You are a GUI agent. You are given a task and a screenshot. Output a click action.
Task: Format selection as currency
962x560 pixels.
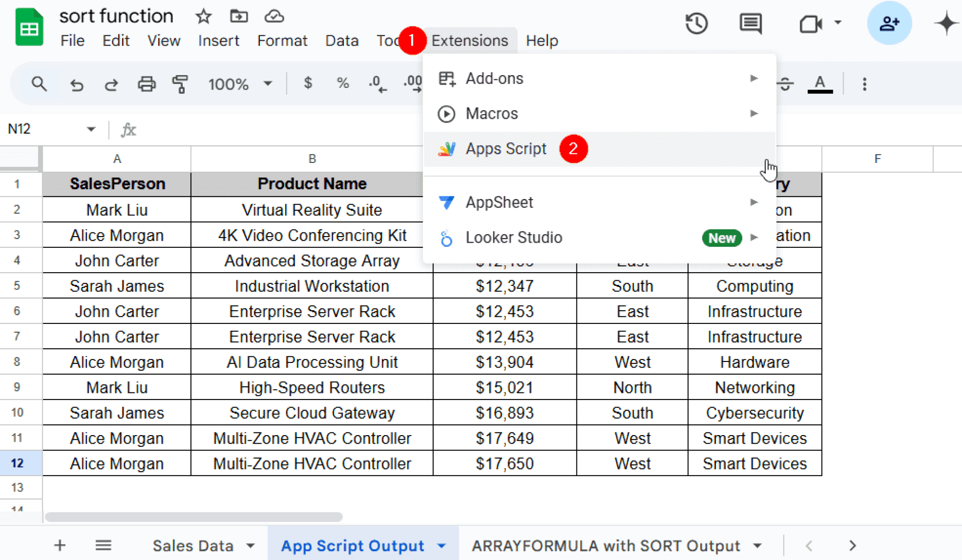(308, 84)
